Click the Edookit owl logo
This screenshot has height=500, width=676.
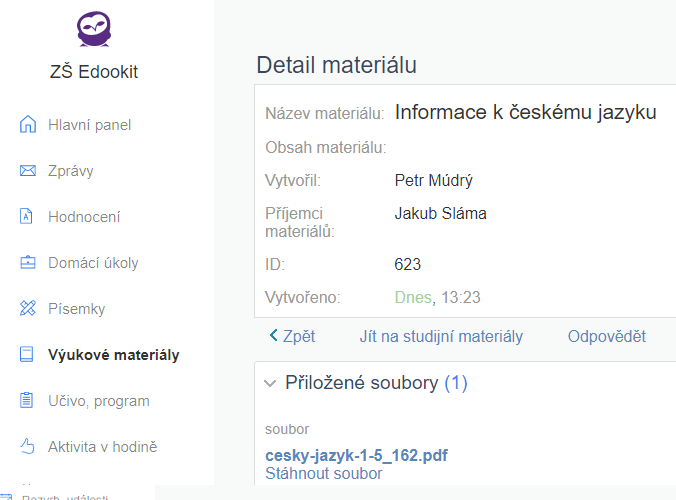click(94, 29)
